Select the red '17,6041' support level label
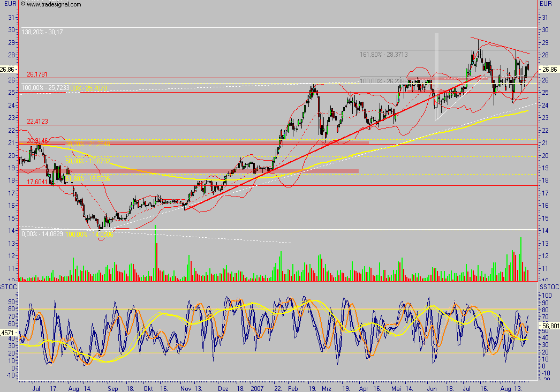 37,182
